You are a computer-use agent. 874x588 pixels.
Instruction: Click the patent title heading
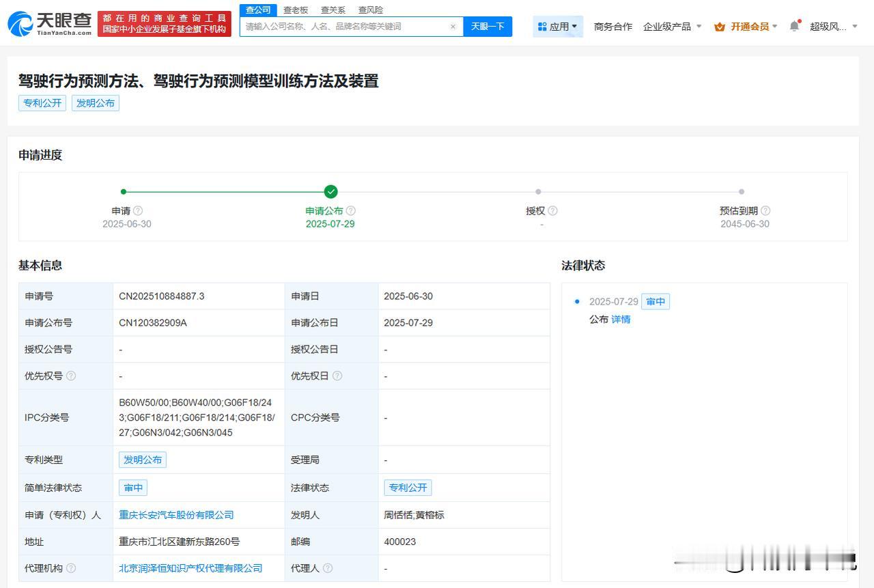199,81
